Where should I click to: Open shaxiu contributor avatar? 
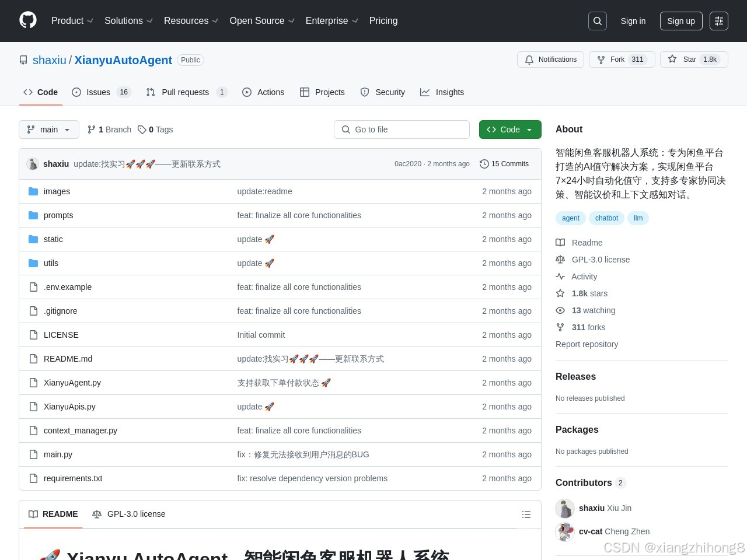pos(565,509)
